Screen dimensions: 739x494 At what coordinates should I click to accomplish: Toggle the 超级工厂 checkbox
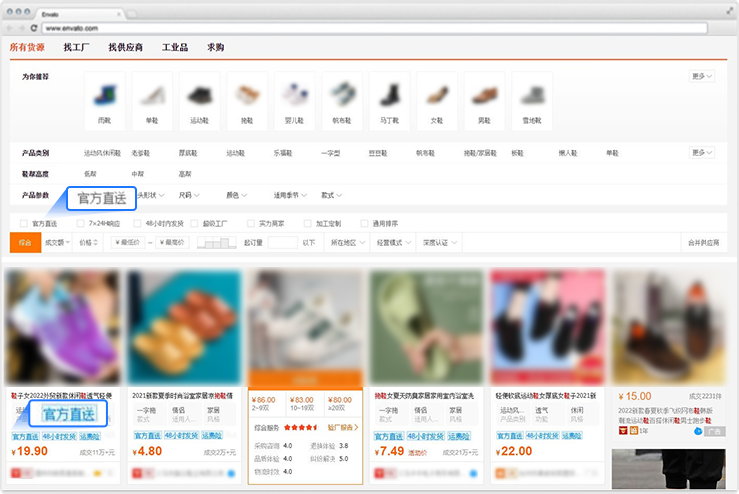coord(194,223)
